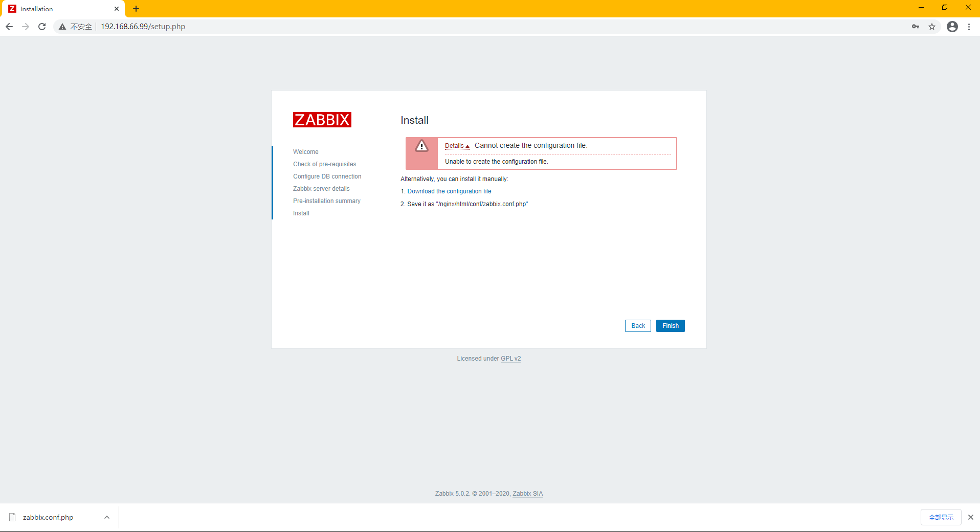Open the Zabbix SIA link in footer
The height and width of the screenshot is (532, 980).
click(528, 494)
